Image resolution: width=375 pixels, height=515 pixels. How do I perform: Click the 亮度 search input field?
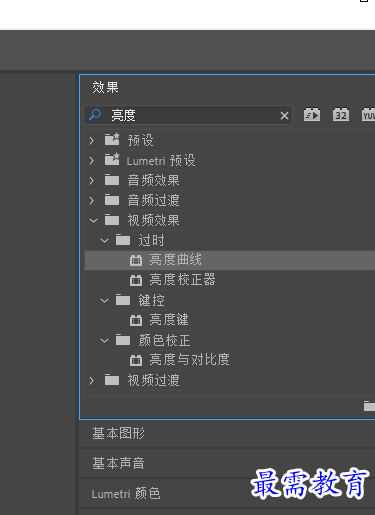[x=188, y=115]
